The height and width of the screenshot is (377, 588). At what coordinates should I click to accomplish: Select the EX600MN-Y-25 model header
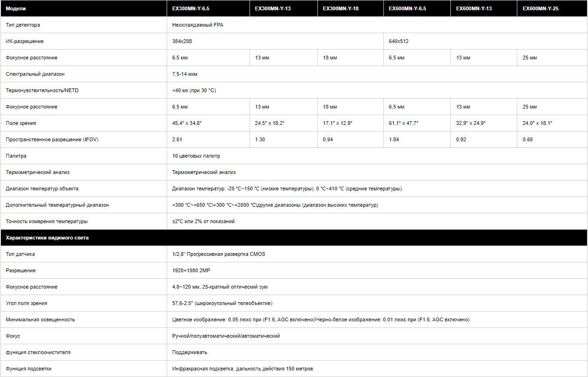click(x=540, y=8)
